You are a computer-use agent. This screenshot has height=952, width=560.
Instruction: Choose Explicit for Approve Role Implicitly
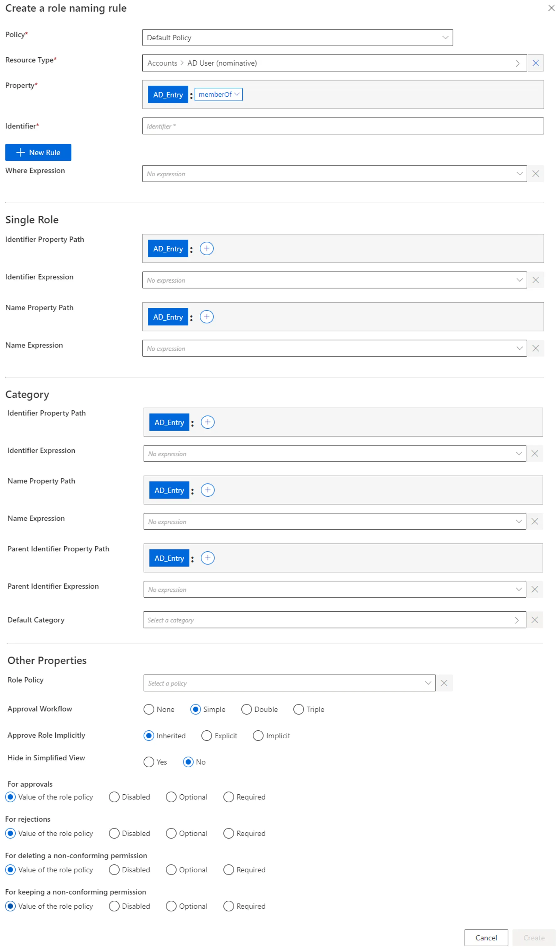[x=206, y=735]
